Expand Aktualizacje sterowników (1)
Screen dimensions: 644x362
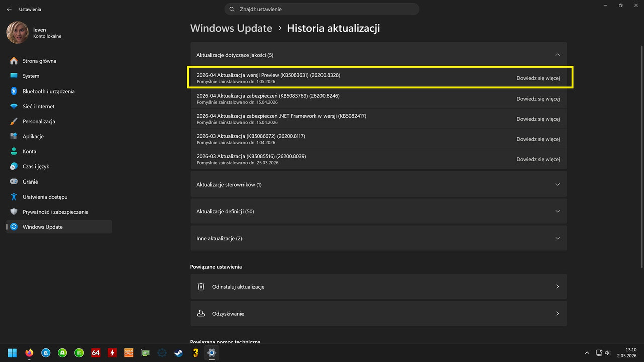(x=378, y=184)
